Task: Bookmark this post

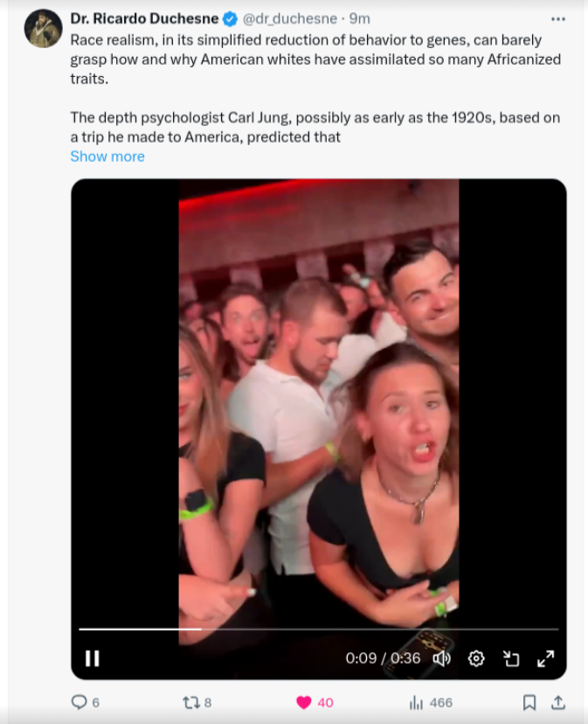Action: [529, 702]
